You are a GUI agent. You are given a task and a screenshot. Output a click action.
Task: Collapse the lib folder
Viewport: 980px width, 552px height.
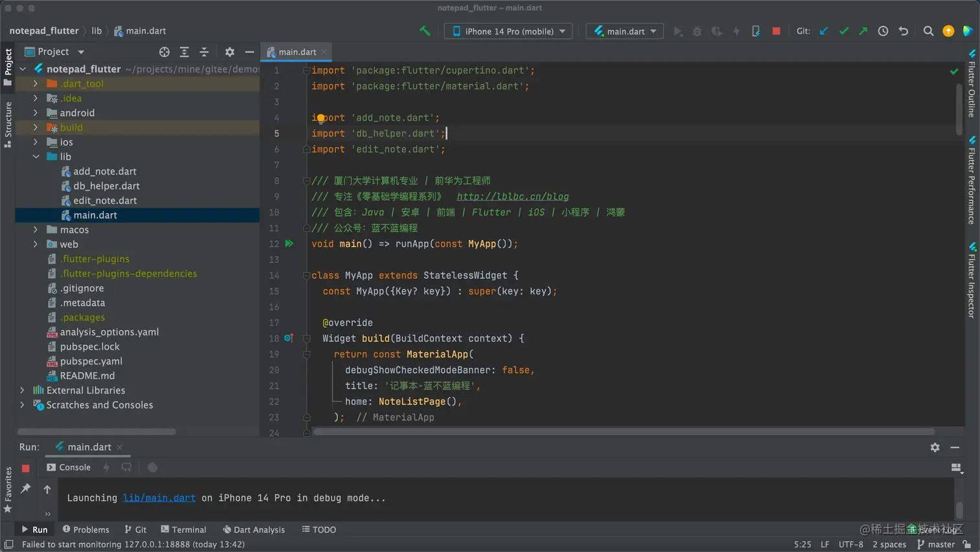click(x=36, y=156)
